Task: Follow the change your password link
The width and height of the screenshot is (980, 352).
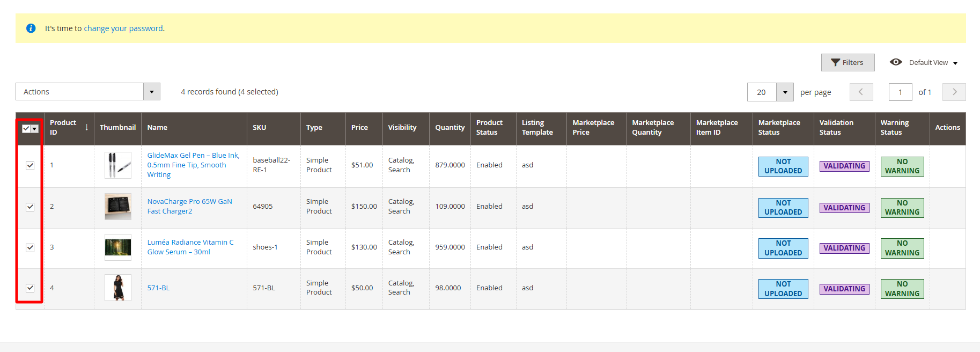Action: click(123, 28)
